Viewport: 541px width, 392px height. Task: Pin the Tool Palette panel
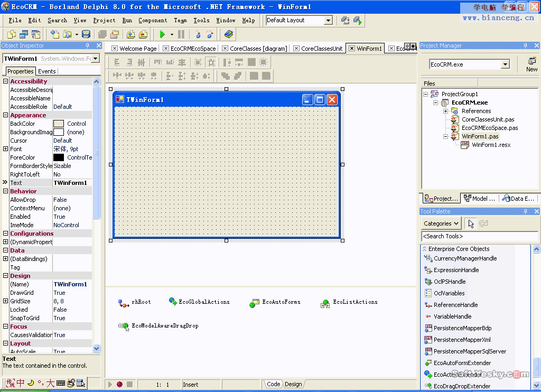(526, 211)
